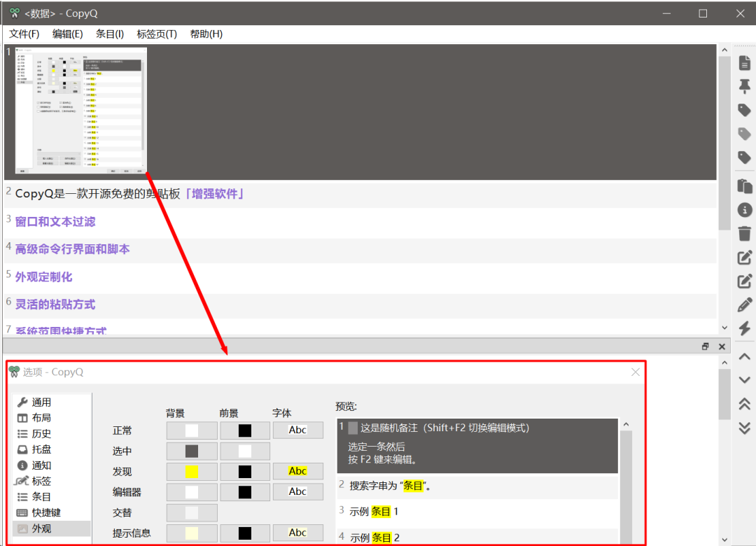Screen dimensions: 756x546
Task: Close the preview dock panel
Action: (x=722, y=346)
